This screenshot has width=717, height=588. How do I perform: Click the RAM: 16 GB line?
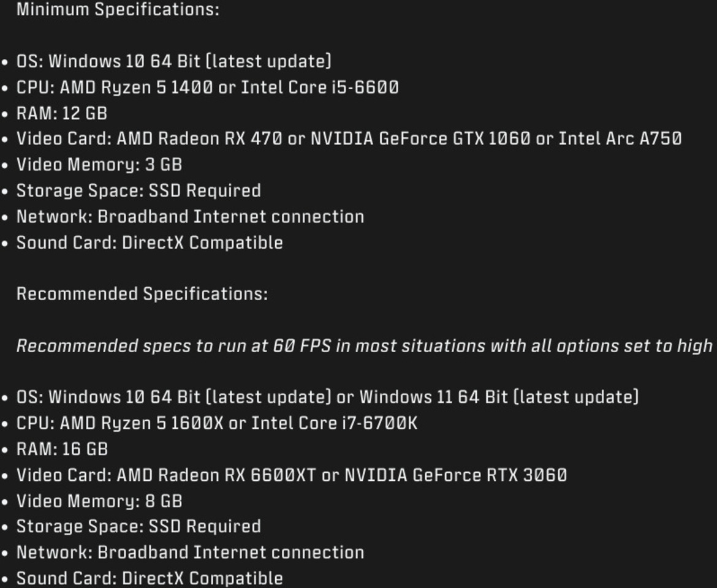point(62,449)
